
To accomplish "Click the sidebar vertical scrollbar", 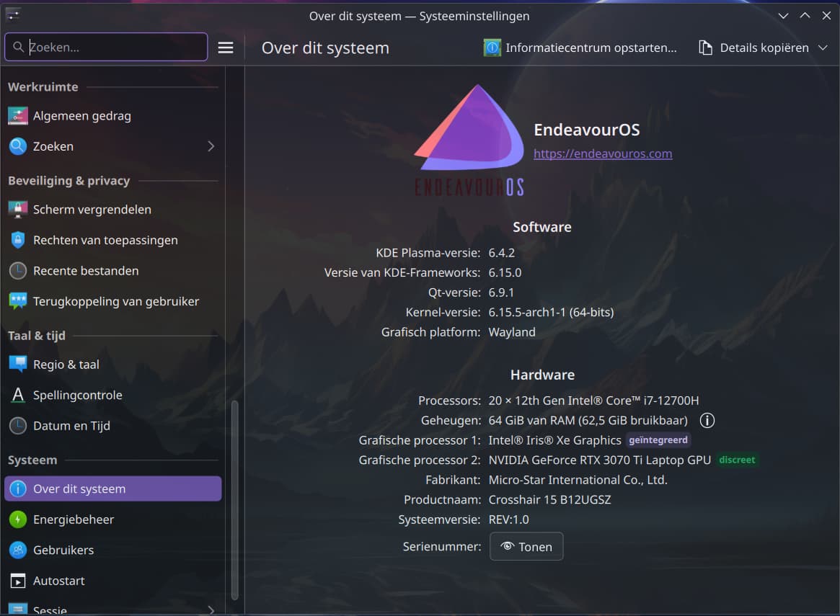I will point(234,501).
